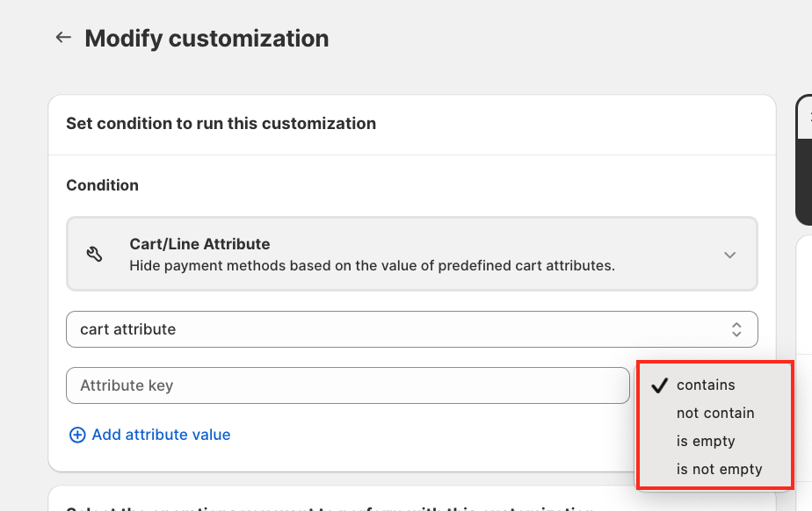This screenshot has height=511, width=812.
Task: Expand the Cart/Line Attribute chevron
Action: tap(729, 255)
